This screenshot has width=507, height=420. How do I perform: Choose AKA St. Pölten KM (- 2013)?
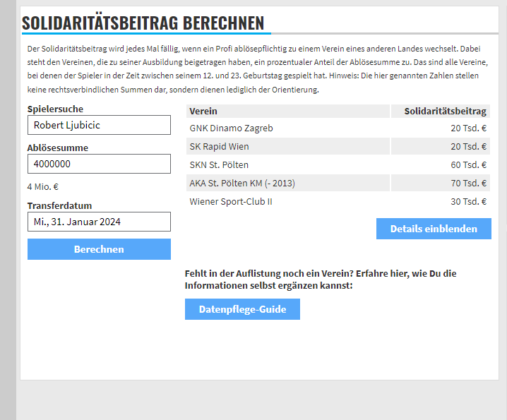click(x=242, y=184)
